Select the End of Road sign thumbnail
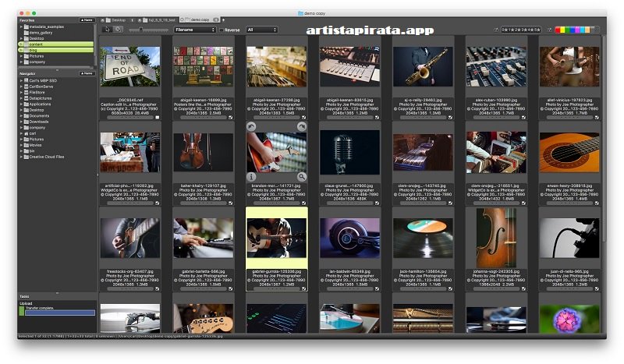This screenshot has width=624, height=364. coord(130,66)
